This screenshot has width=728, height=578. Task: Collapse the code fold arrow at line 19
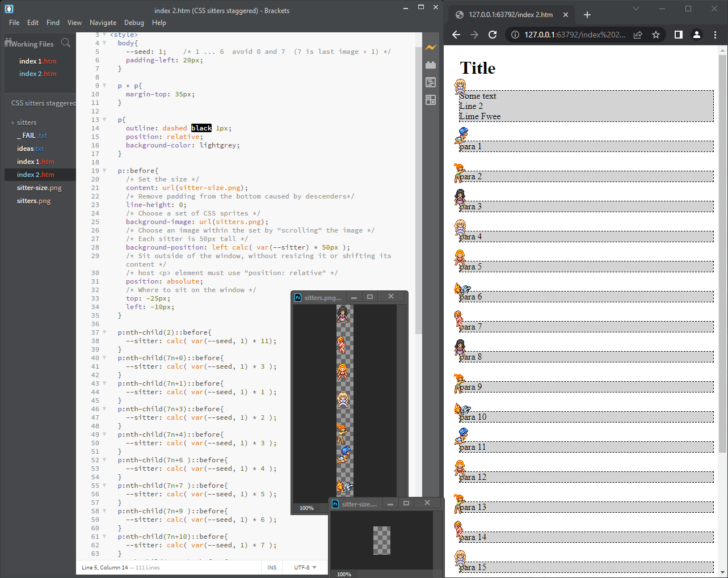[x=104, y=171]
